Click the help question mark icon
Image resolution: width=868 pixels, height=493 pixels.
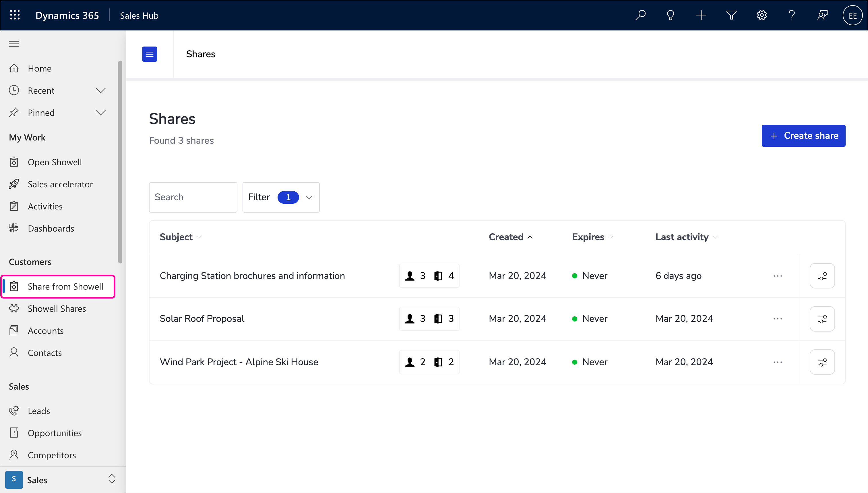(x=792, y=15)
